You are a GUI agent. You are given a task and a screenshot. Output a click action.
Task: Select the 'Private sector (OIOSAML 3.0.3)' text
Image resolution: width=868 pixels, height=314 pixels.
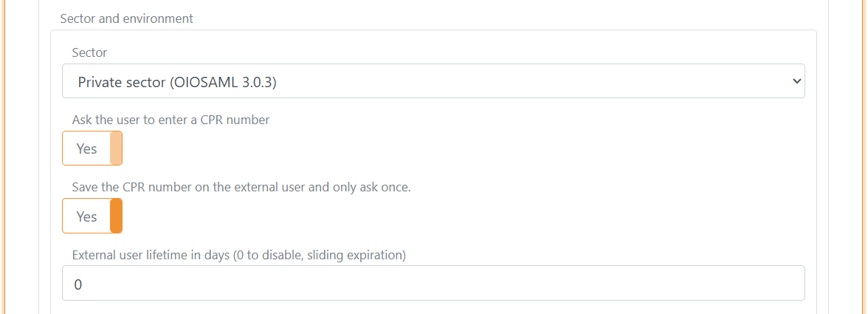177,83
